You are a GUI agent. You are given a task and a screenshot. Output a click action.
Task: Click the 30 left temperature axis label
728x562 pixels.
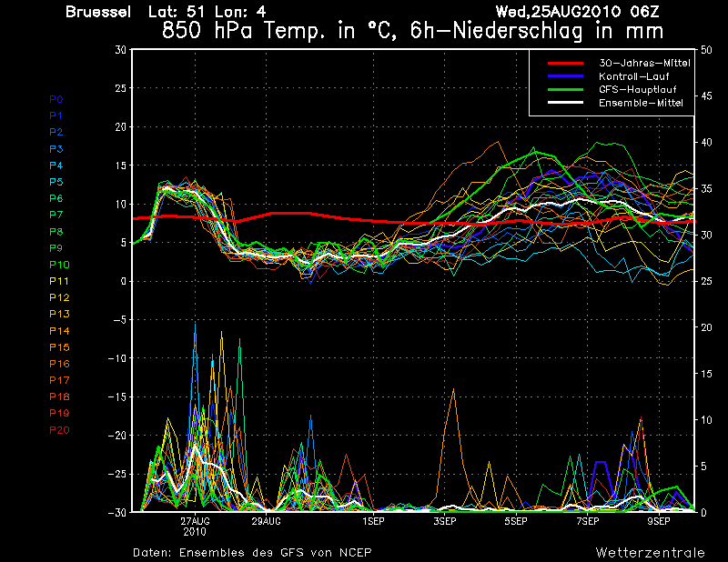tap(121, 49)
